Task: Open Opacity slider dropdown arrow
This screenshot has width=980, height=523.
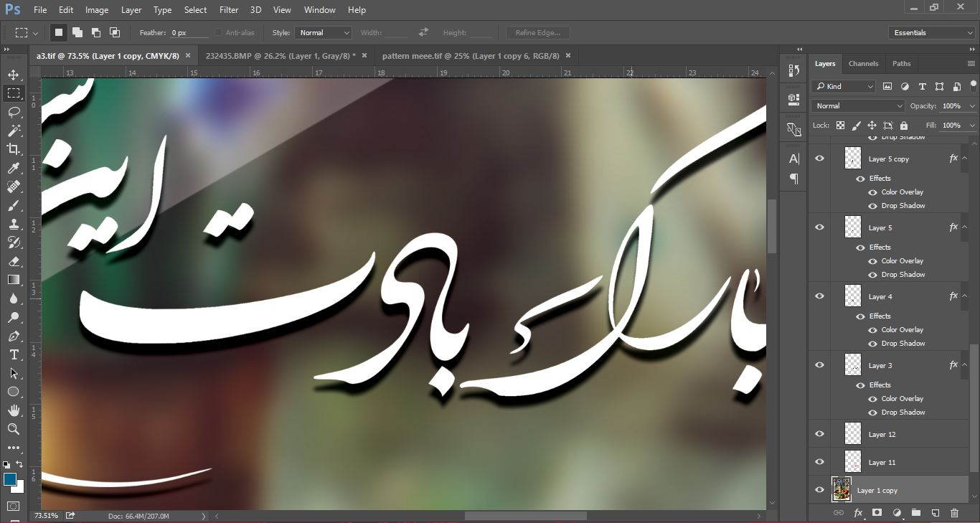Action: [x=971, y=106]
